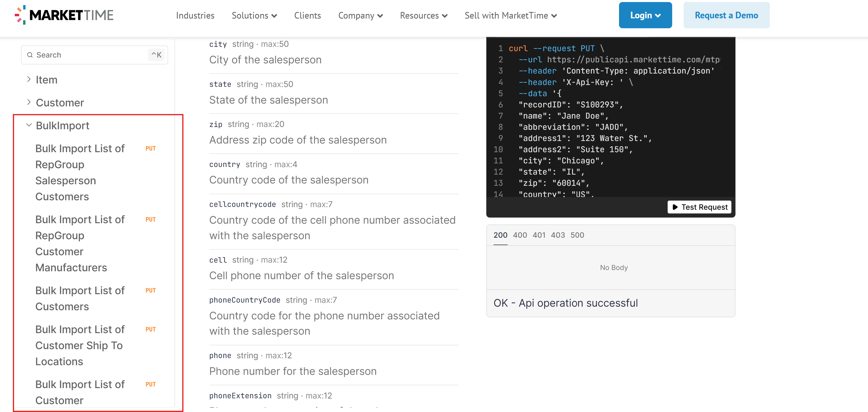Viewport: 868px width, 412px height.
Task: Click the "city": "Chicago" code line
Action: click(561, 161)
